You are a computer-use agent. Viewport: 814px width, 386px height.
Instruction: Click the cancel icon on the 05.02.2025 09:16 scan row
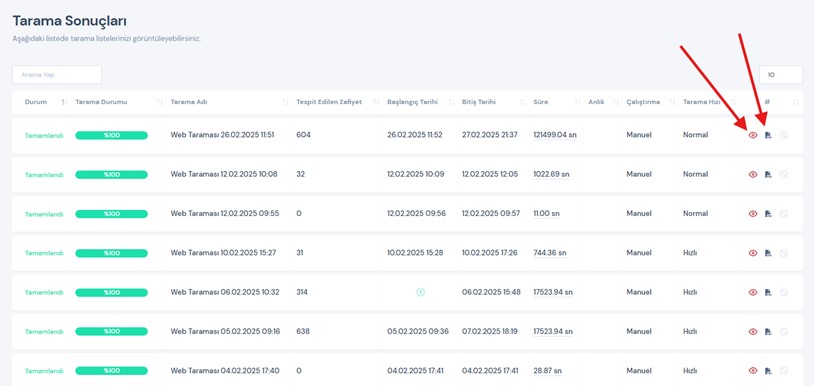pos(784,332)
